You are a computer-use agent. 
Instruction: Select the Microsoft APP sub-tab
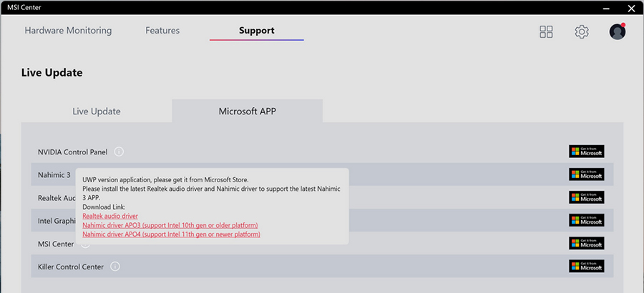248,111
